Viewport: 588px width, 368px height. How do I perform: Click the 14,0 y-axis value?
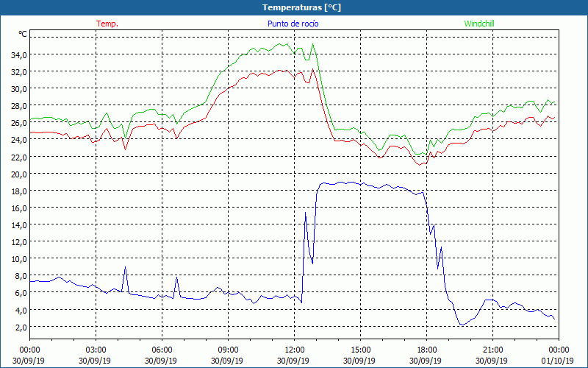click(19, 225)
